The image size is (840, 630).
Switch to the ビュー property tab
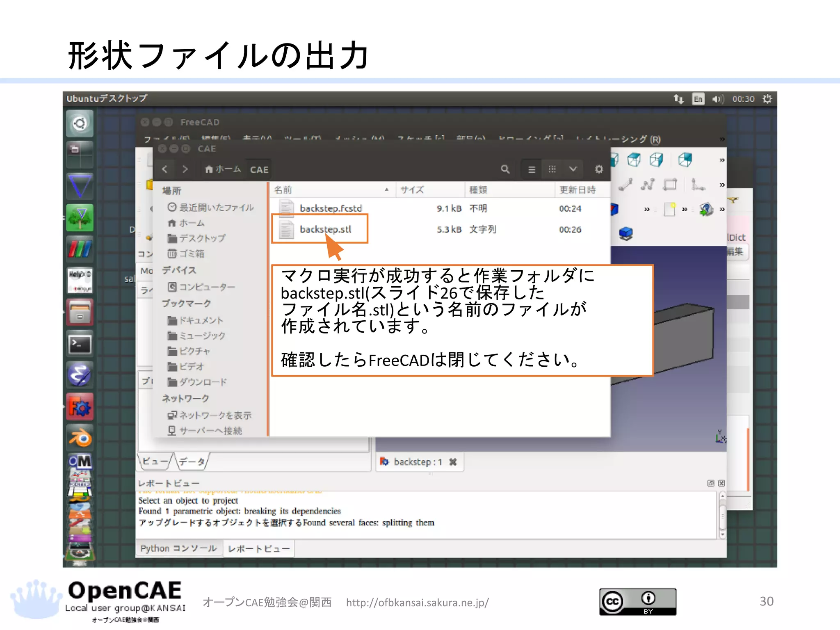click(155, 461)
